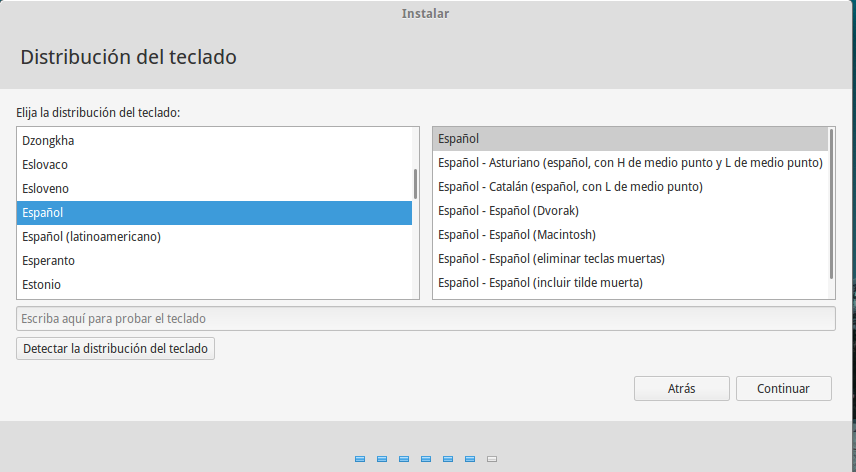Click Continuar to proceed
856x472 pixels.
coord(784,388)
